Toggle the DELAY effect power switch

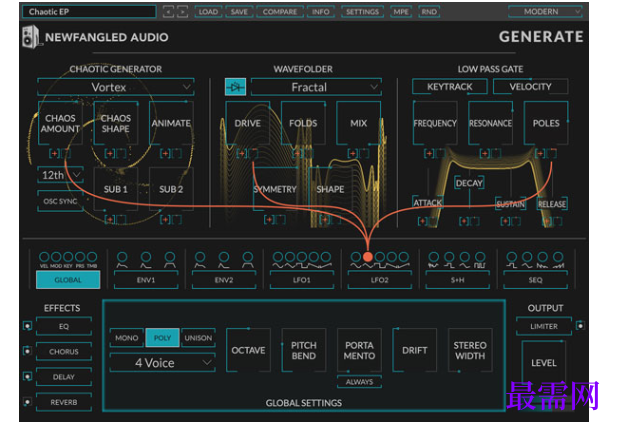pos(27,377)
